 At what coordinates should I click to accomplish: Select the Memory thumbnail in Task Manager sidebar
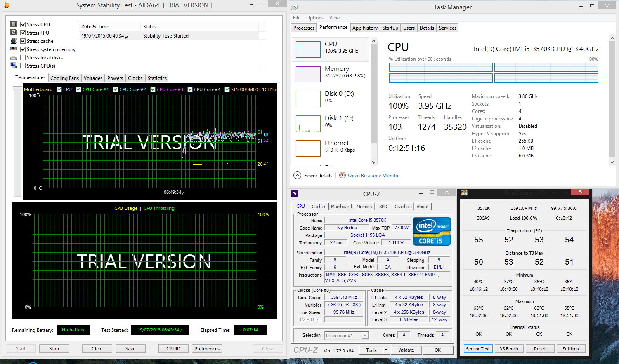click(x=308, y=74)
